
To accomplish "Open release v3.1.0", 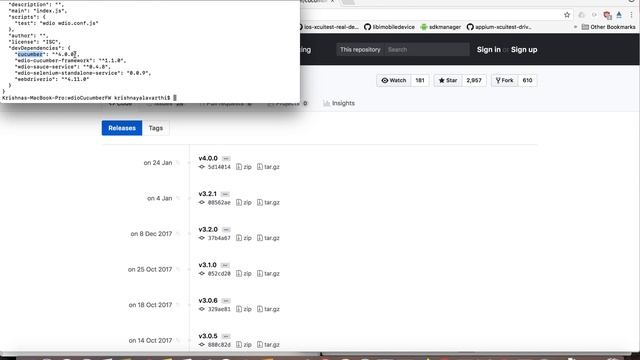I will tap(207, 265).
